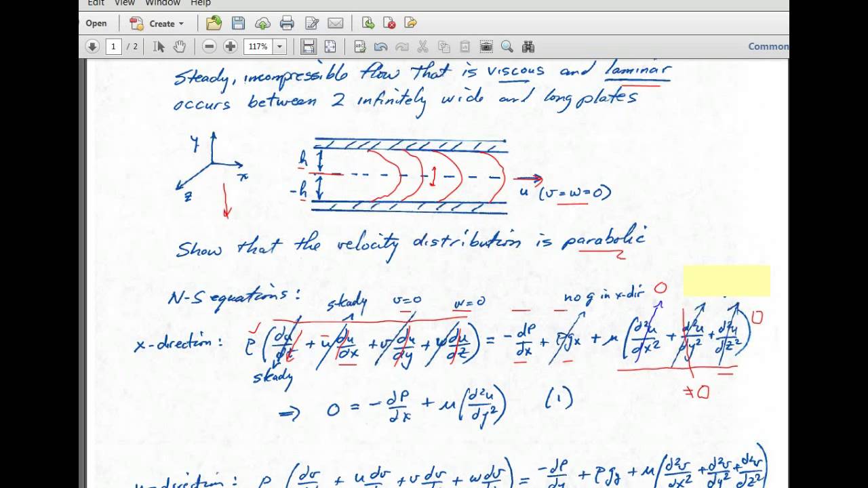Expand the Create dropdown
This screenshot has height=488, width=868.
157,23
